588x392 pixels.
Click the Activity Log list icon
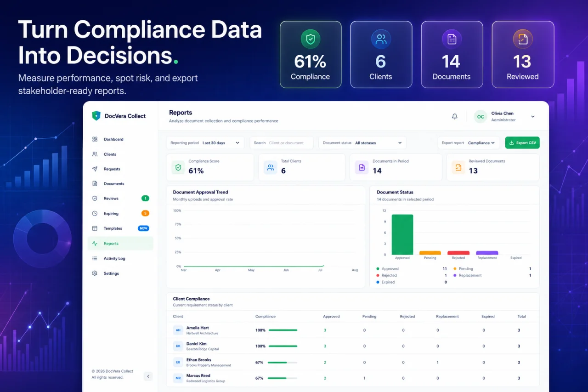click(95, 259)
